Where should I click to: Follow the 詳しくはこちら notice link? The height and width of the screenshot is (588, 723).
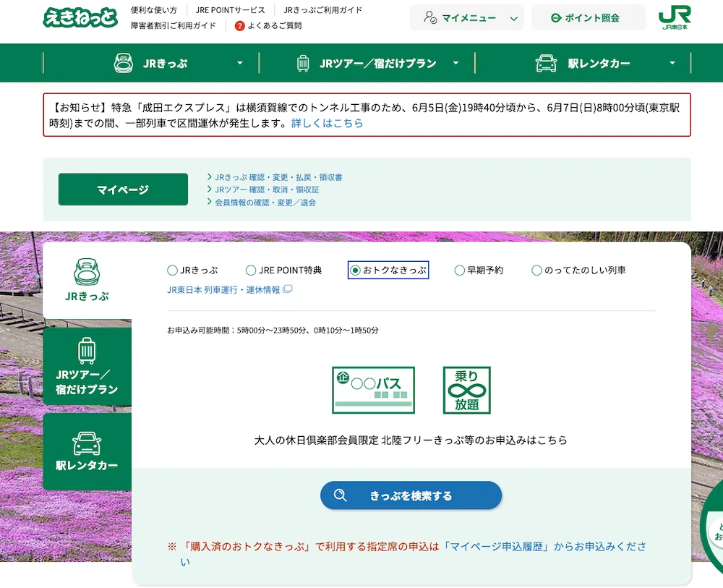tap(328, 123)
